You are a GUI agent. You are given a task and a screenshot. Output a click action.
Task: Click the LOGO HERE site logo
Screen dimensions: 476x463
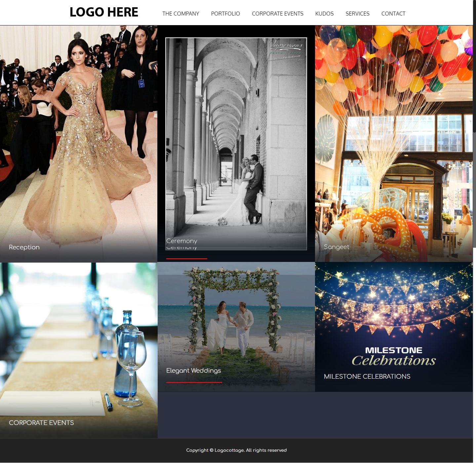coord(104,12)
